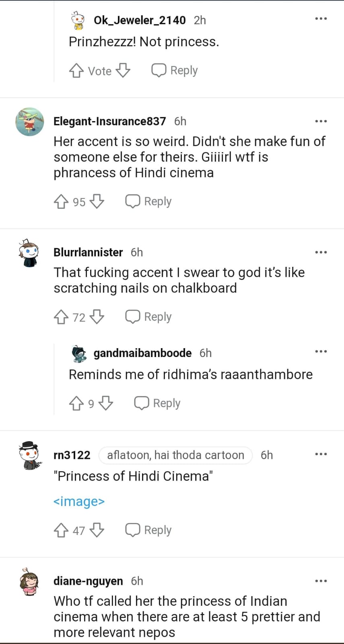Upvote Blurrlannister's chalkboard comment

(61, 317)
